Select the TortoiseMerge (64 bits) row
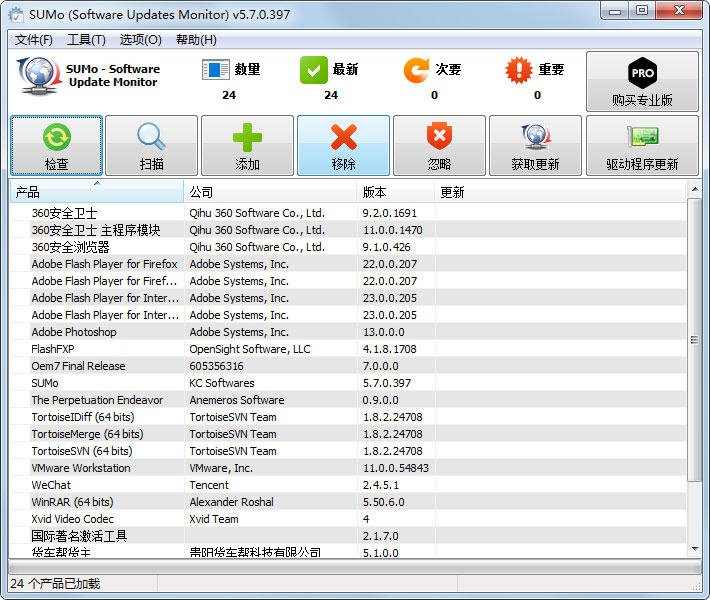The height and width of the screenshot is (600, 710). click(348, 434)
